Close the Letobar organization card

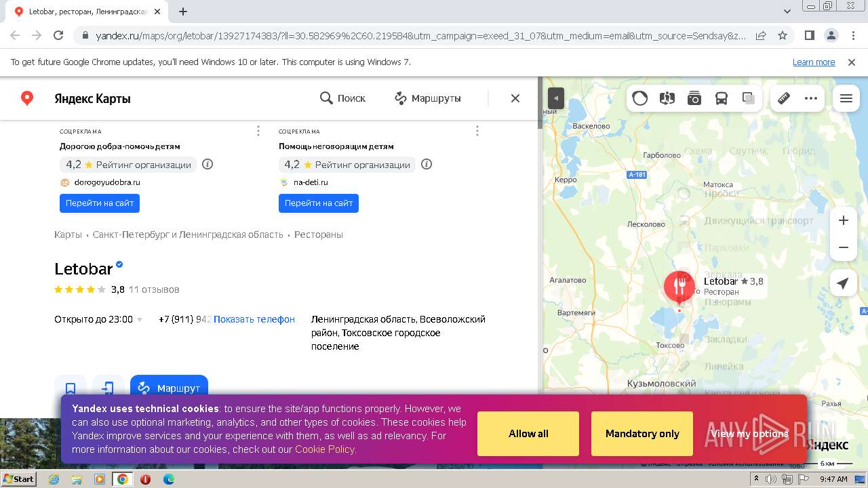515,98
